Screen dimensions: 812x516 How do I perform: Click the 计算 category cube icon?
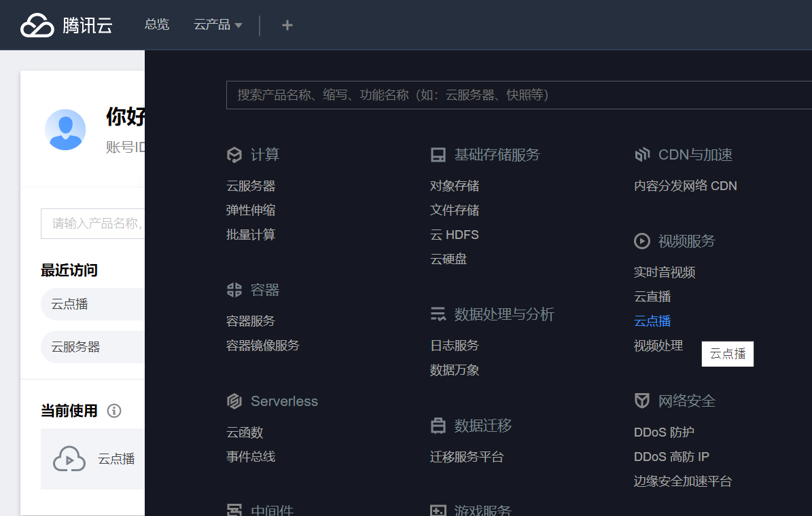click(x=234, y=155)
